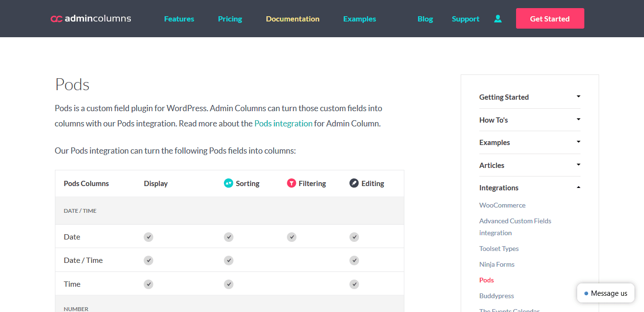Click the DATE / TIME group row
Image resolution: width=644 pixels, height=312 pixels.
click(x=230, y=210)
